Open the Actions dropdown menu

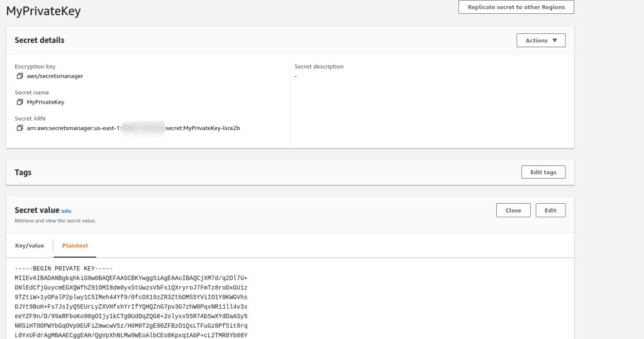click(x=541, y=40)
